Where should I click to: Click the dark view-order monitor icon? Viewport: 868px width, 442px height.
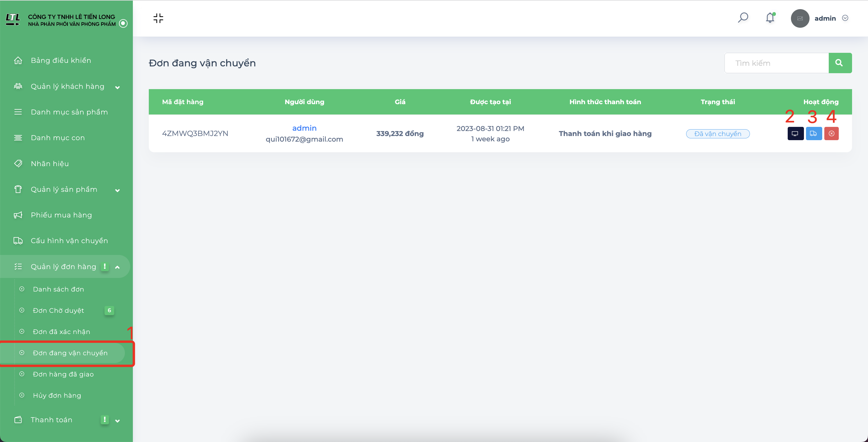795,134
